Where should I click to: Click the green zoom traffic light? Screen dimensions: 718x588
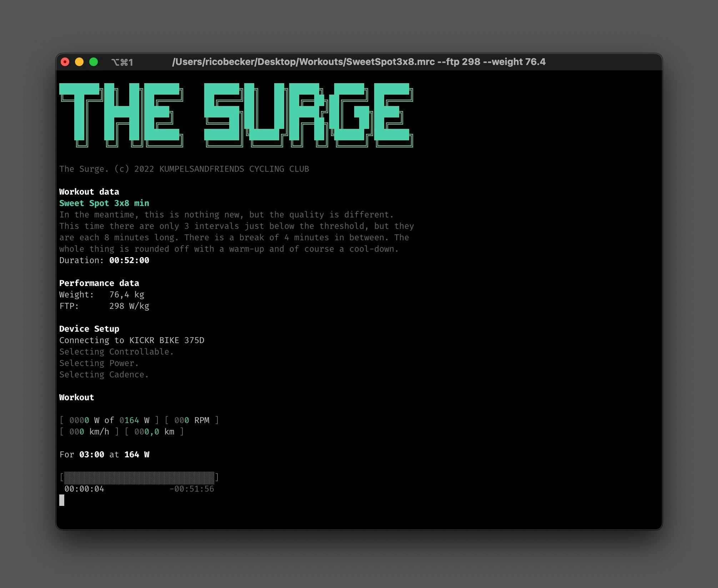point(94,61)
